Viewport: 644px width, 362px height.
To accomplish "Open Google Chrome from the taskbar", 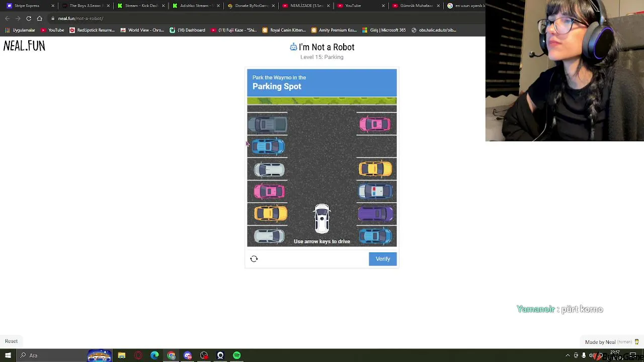I will (x=171, y=355).
